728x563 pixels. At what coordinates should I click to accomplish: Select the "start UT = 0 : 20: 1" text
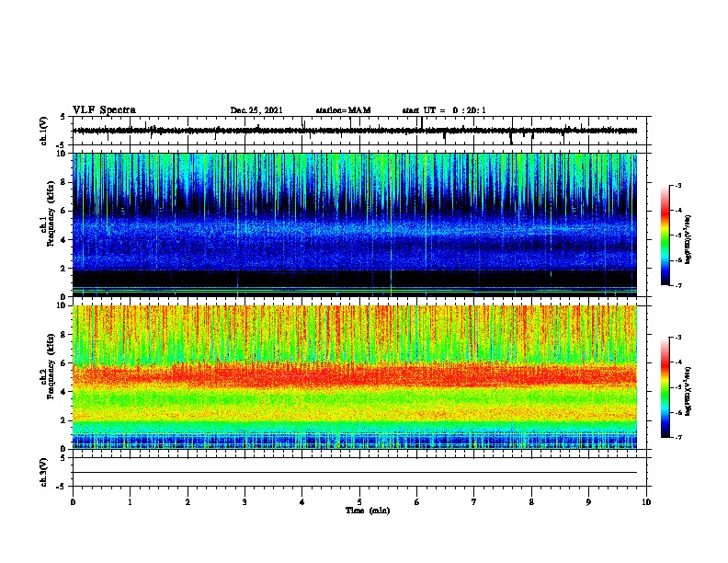[x=444, y=110]
